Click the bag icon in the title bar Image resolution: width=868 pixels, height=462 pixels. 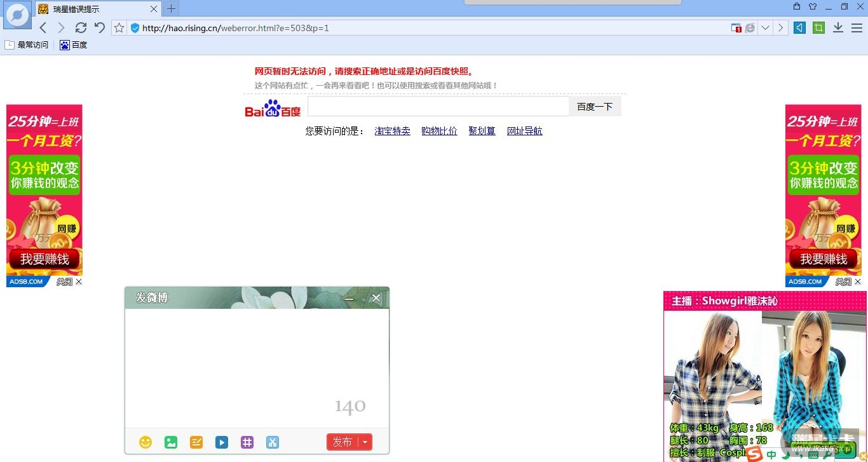(797, 6)
